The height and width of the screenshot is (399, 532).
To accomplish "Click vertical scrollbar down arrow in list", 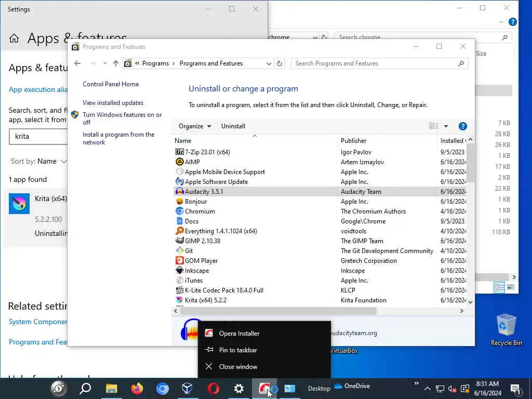I will 470,302.
